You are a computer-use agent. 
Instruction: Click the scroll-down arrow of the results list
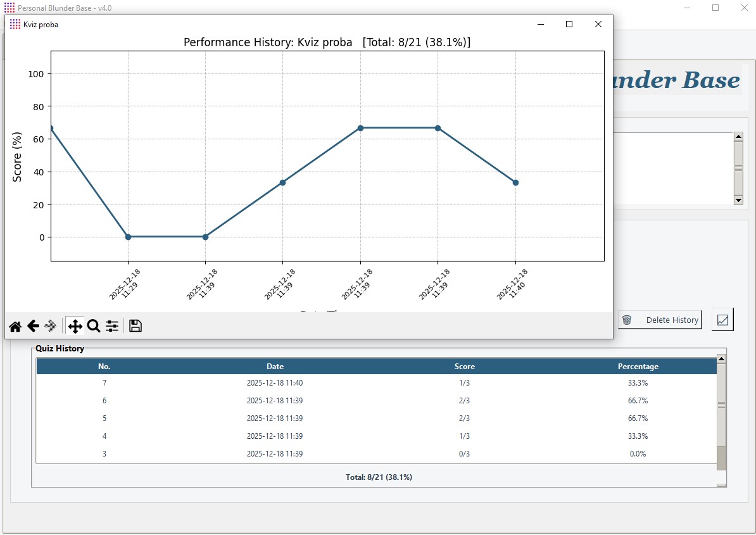pos(738,201)
